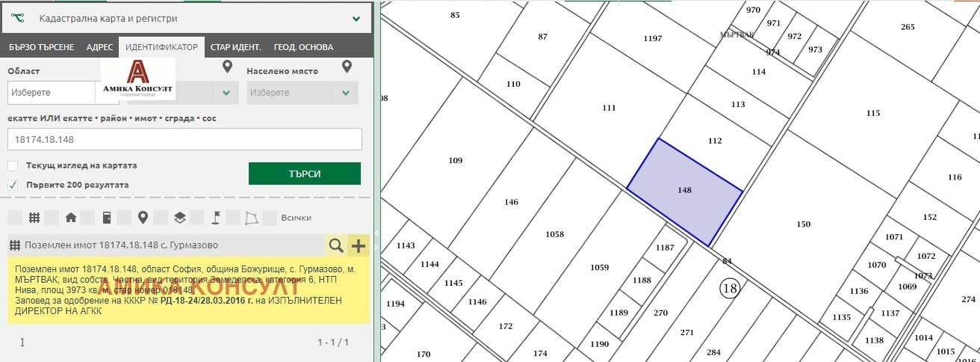Zoom to result with magnifier icon

click(336, 245)
